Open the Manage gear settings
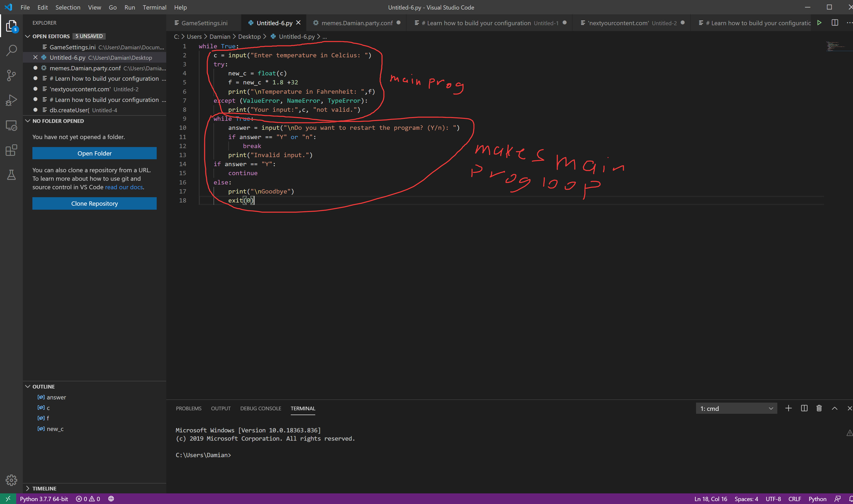The width and height of the screenshot is (853, 504). tap(11, 480)
